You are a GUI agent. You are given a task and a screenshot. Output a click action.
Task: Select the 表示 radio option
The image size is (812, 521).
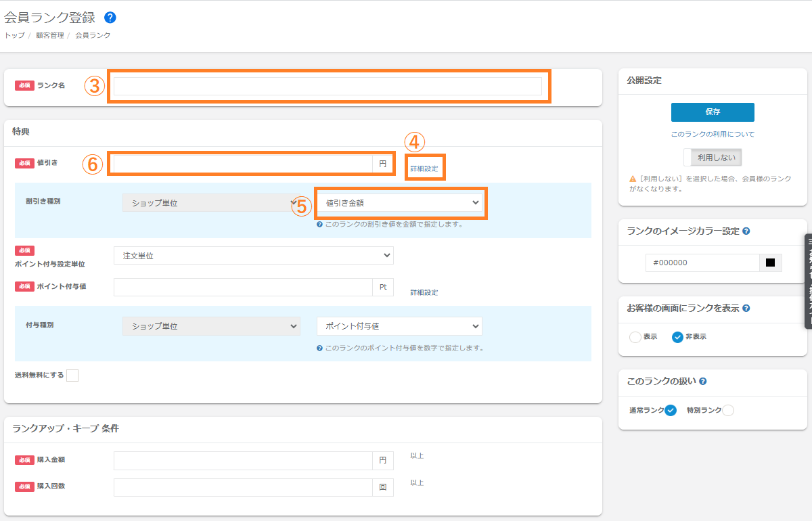point(635,337)
